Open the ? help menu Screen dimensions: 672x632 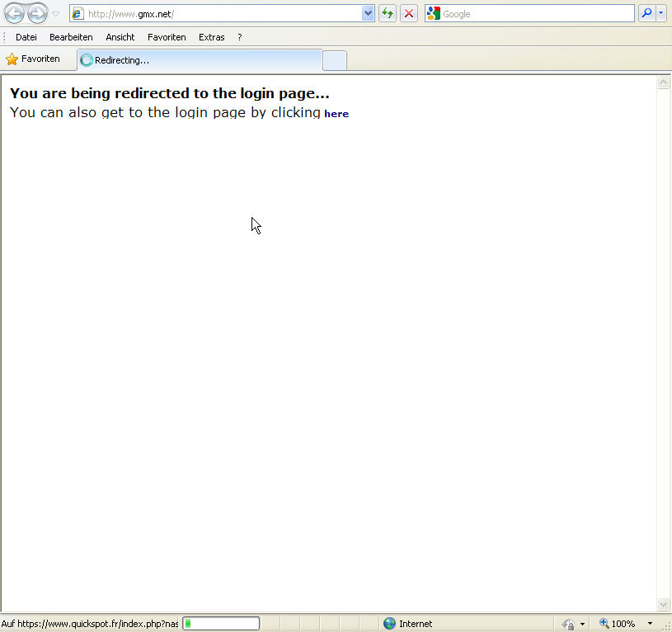pos(240,37)
